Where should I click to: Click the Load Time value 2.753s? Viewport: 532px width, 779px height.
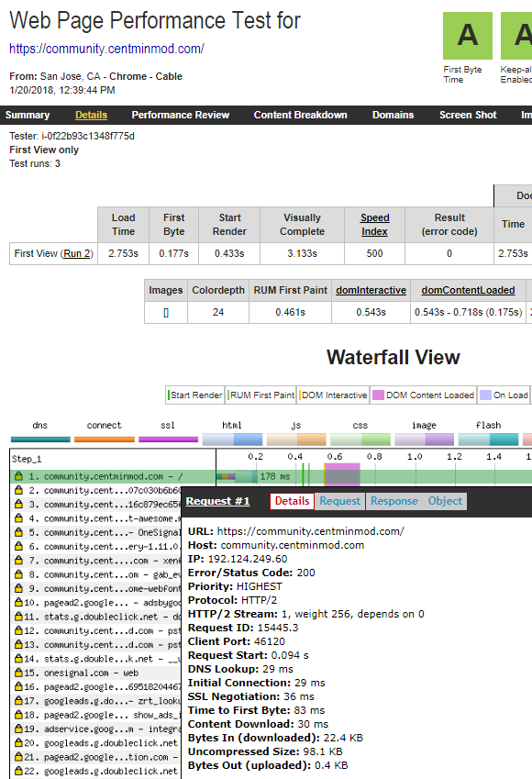pyautogui.click(x=123, y=253)
